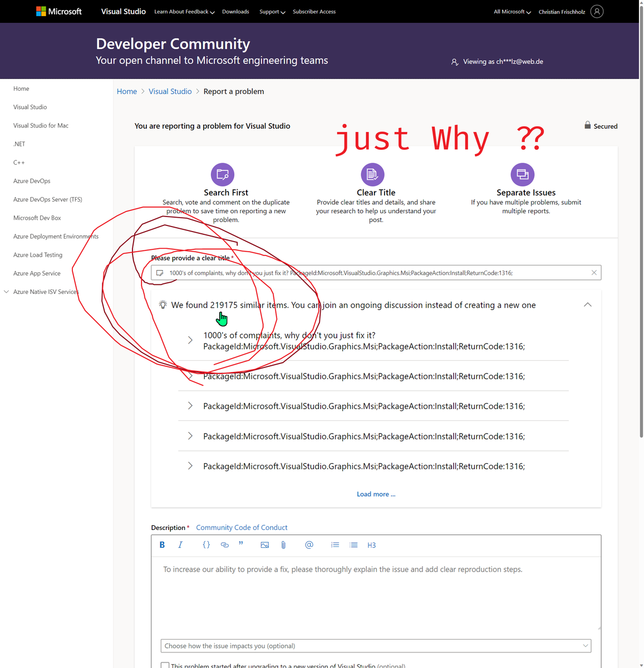Click the edit icon inside the title field
Image resolution: width=644 pixels, height=668 pixels.
[160, 273]
